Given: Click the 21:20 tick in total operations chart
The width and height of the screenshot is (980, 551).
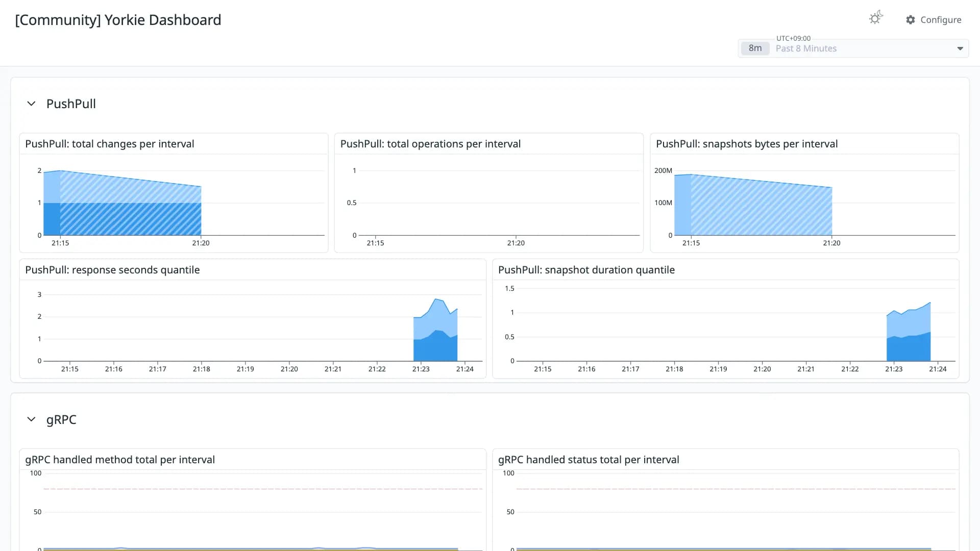Looking at the screenshot, I should pyautogui.click(x=516, y=243).
